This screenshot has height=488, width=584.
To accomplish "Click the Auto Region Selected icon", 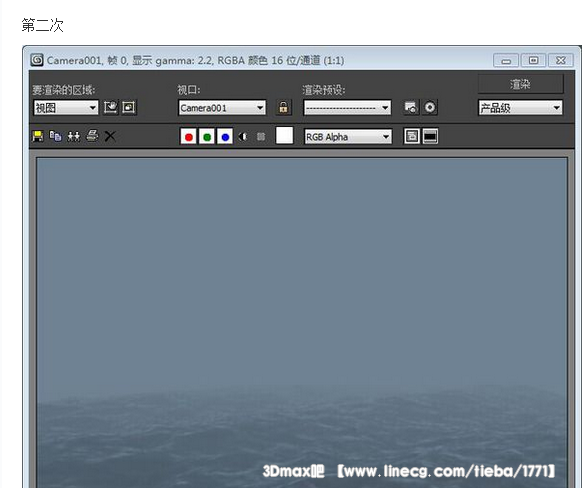I will click(x=129, y=108).
